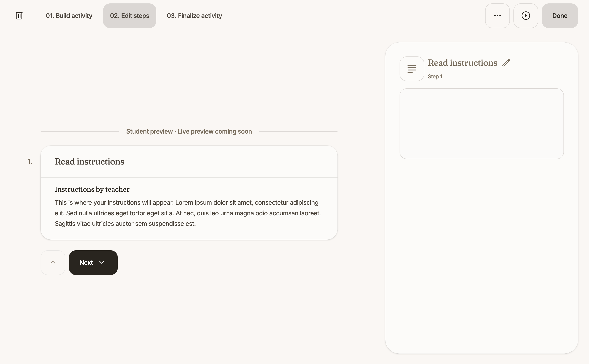Click the up chevron previous button
The width and height of the screenshot is (589, 364).
[53, 262]
